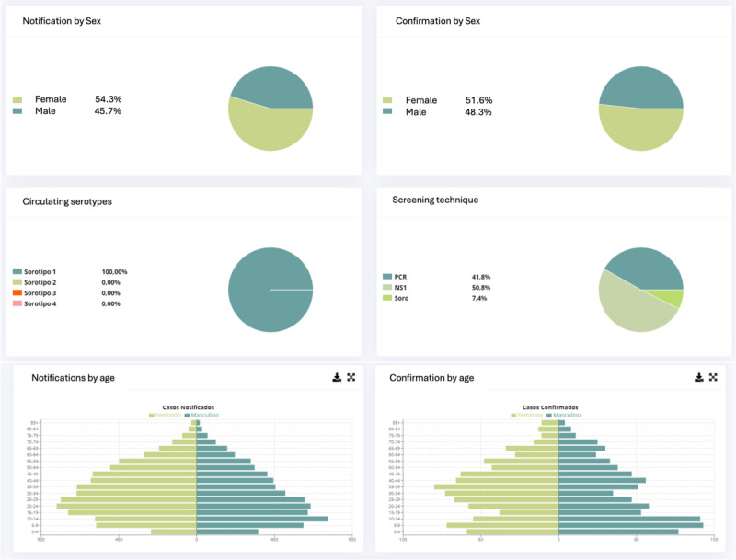Click "Female" label in Confirmation by Sex
Viewport: 736px width, 560px height.
[x=421, y=100]
